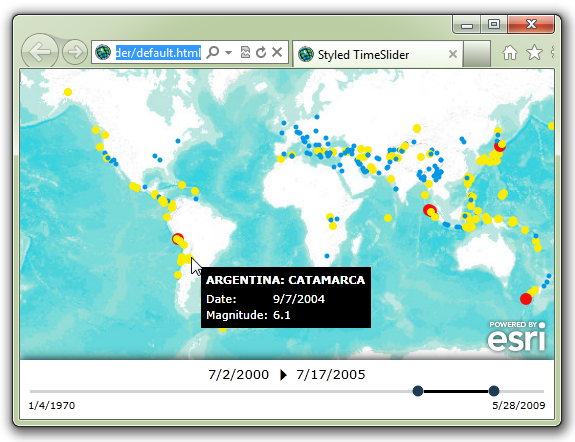Screen dimensions: 575x442
Task: Open the browser Home icon
Action: [x=510, y=53]
